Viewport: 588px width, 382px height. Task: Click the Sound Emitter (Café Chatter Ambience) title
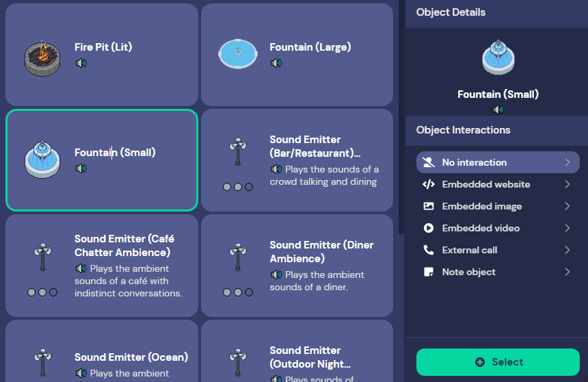pyautogui.click(x=124, y=245)
